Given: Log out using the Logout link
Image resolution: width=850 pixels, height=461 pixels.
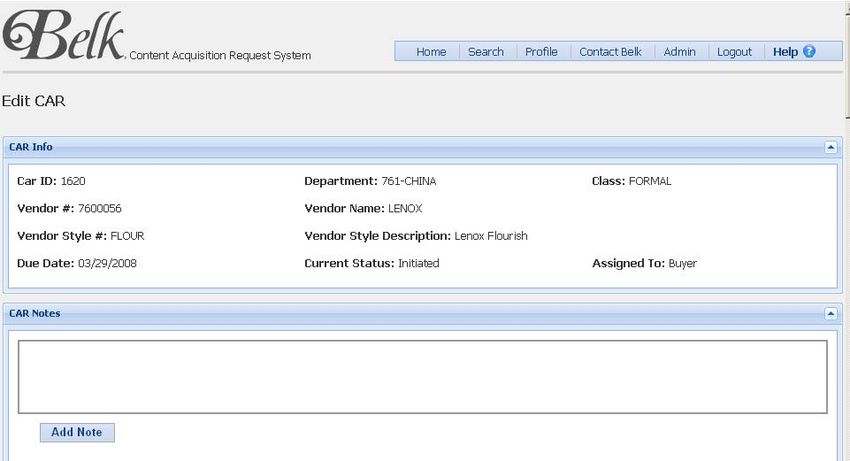Looking at the screenshot, I should [x=735, y=52].
